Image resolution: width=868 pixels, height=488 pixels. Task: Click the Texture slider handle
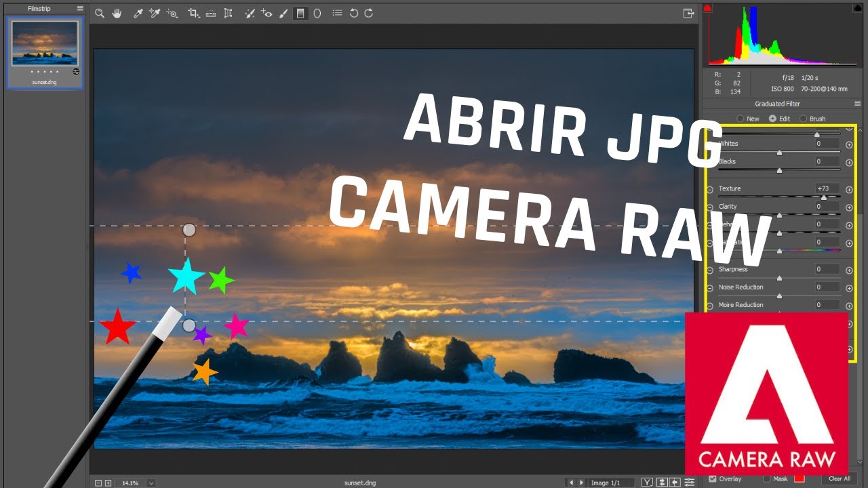tap(824, 197)
